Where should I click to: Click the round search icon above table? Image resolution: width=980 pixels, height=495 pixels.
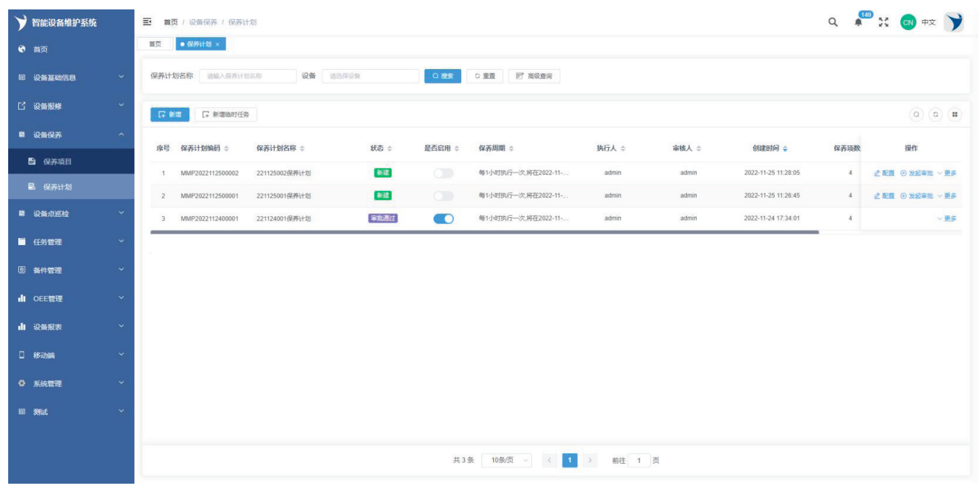point(917,114)
